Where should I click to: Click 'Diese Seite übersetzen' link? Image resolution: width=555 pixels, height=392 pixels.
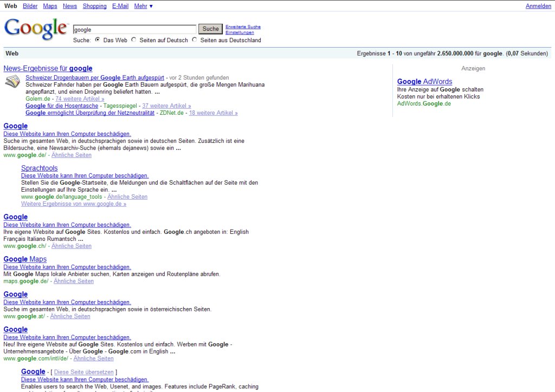click(84, 372)
